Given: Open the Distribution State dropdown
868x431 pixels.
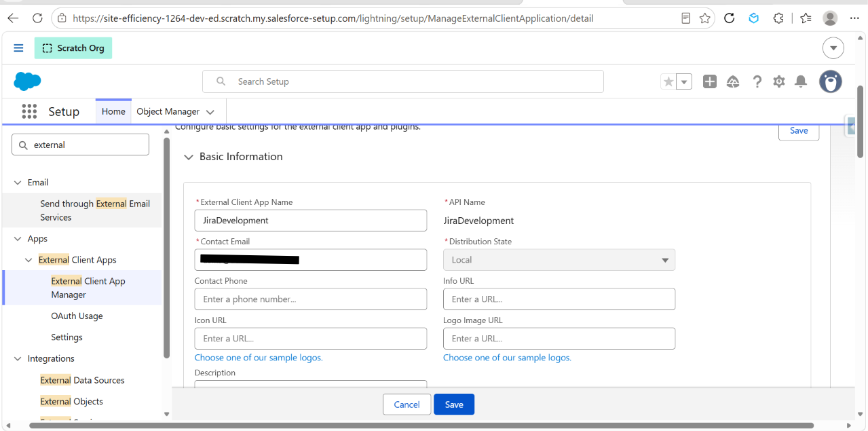Looking at the screenshot, I should pyautogui.click(x=559, y=260).
